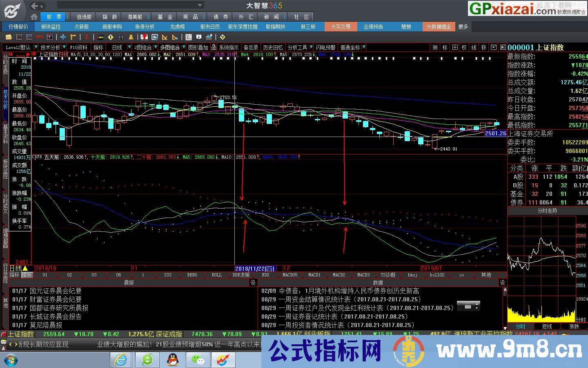Click the data panel vertical scrollbar

(505, 308)
